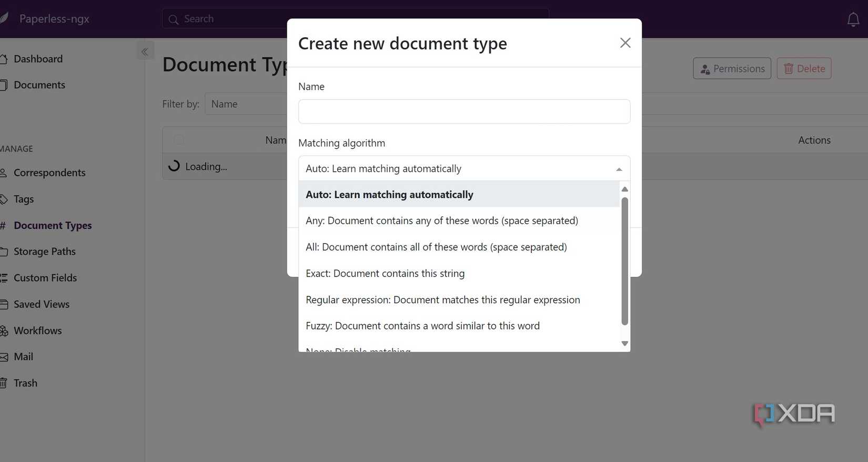The height and width of the screenshot is (462, 868).
Task: Click dropdown list scroll up arrow
Action: [624, 189]
